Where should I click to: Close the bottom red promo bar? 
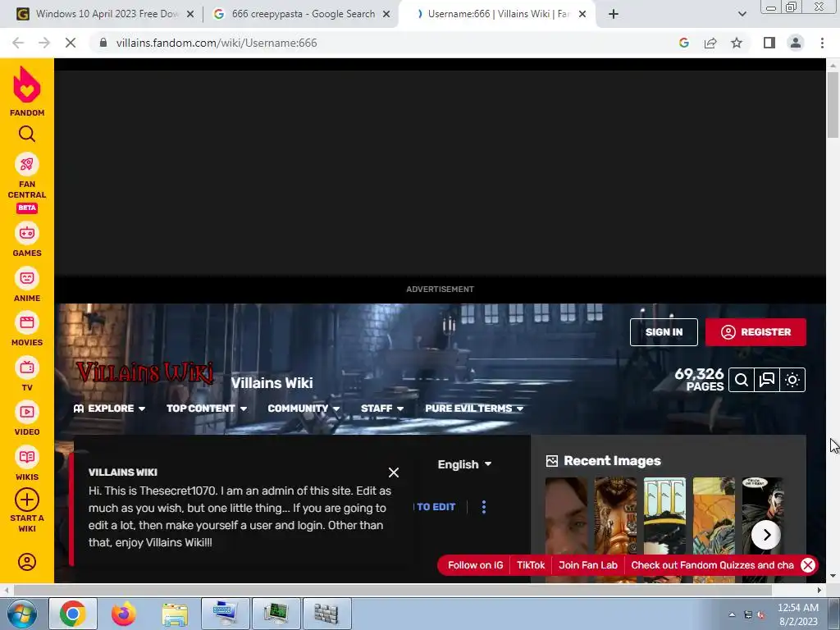click(x=808, y=564)
